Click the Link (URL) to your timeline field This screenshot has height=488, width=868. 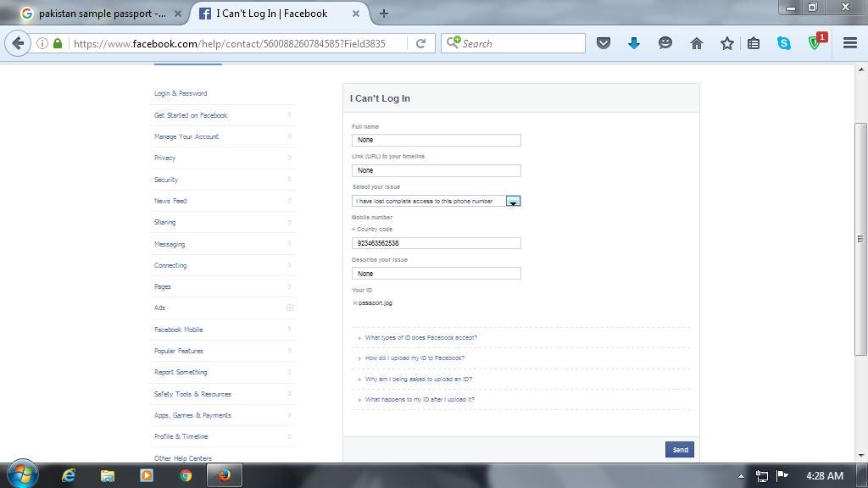[436, 170]
